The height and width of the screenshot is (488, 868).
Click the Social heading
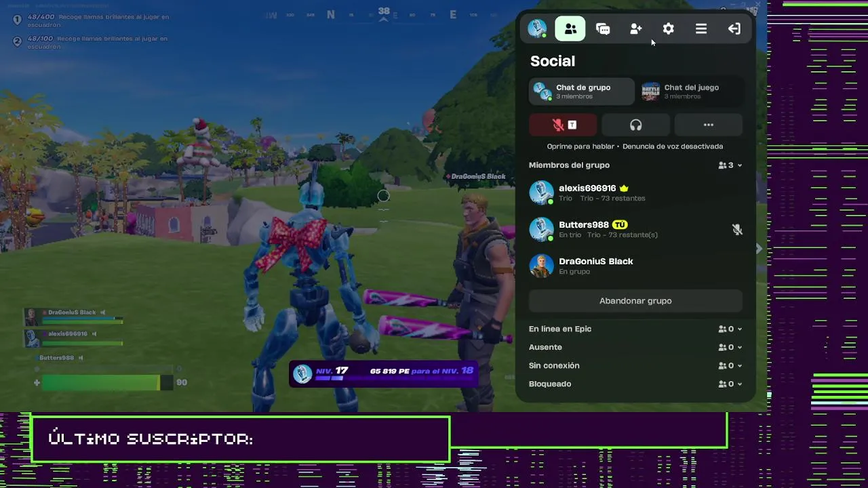pos(553,61)
